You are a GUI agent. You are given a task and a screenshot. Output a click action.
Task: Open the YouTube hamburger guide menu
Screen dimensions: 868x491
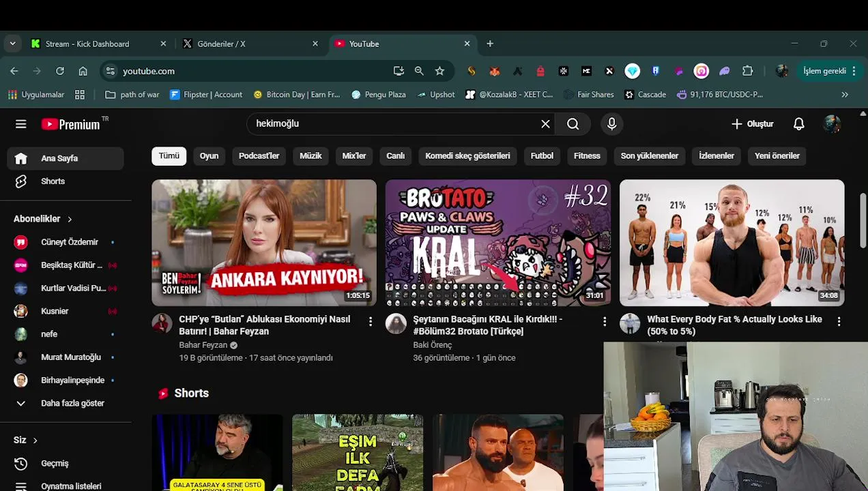coord(21,124)
